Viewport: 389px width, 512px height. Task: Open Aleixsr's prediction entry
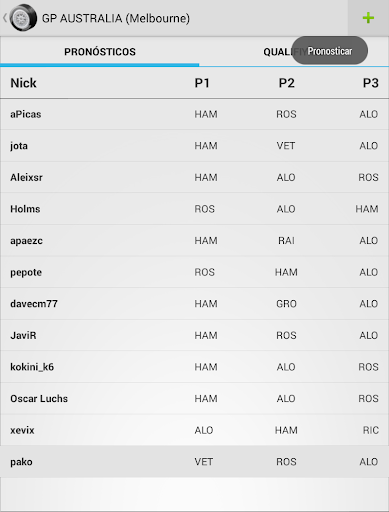194,177
